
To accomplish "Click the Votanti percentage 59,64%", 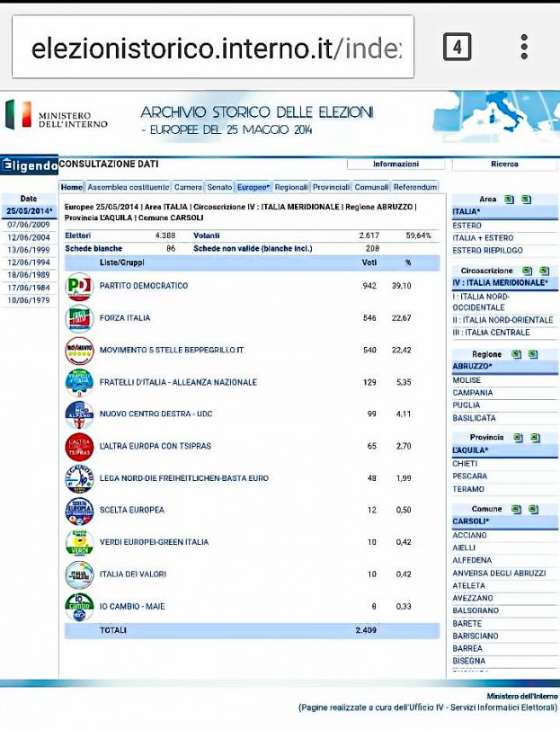I will tap(418, 236).
